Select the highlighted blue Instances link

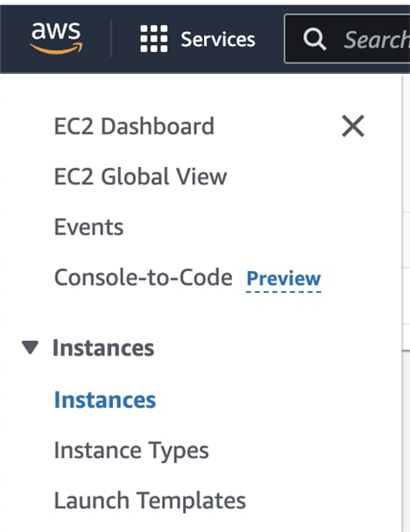coord(105,400)
